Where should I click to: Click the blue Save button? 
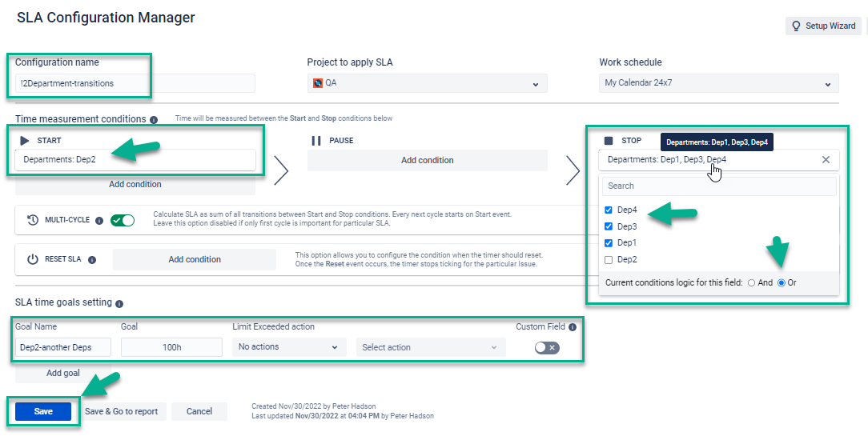(43, 411)
